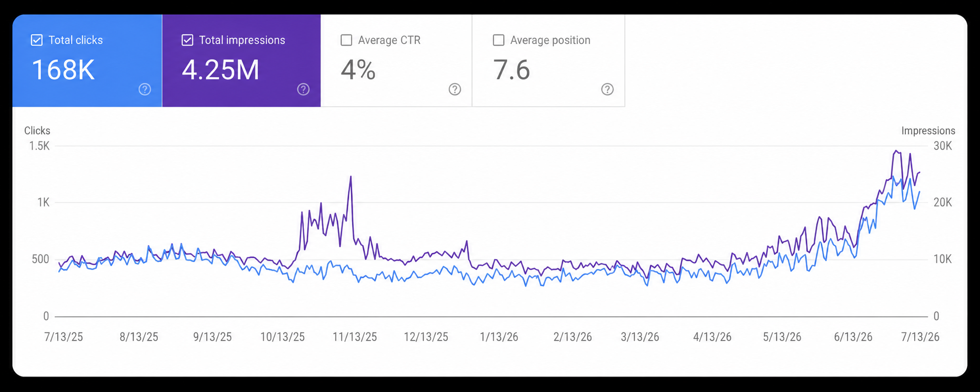The image size is (980, 392).
Task: Enable the Average CTR checkbox
Action: click(346, 40)
